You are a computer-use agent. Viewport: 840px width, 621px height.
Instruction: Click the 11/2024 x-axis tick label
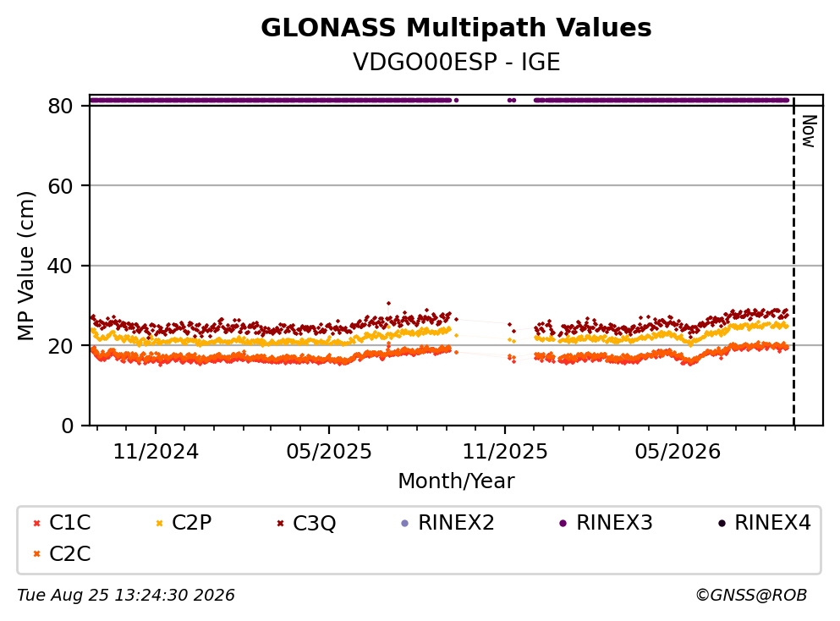(x=156, y=452)
